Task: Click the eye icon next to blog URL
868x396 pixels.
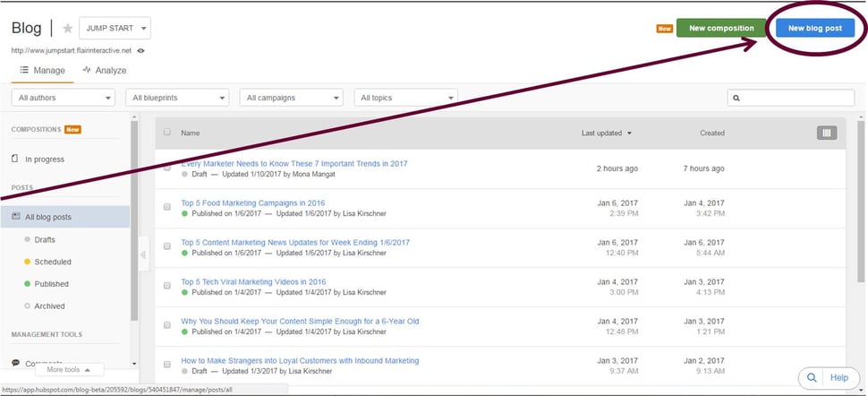Action: click(141, 51)
